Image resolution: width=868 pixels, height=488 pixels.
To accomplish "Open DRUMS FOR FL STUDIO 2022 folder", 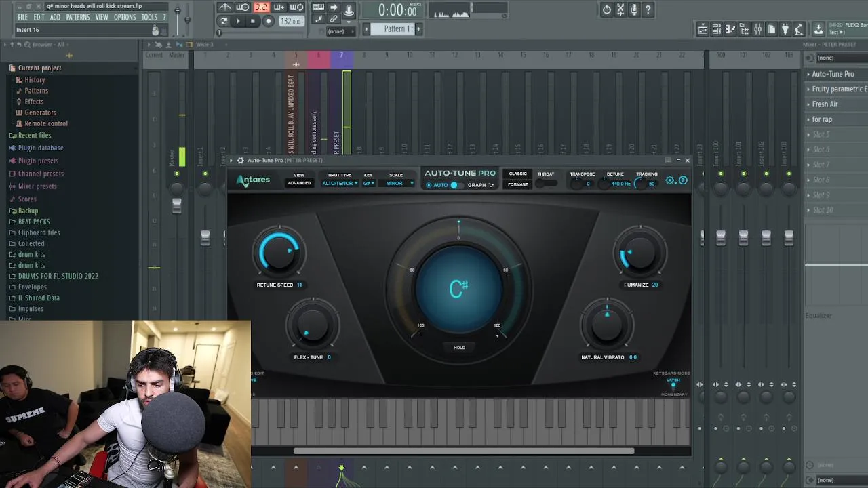I will (x=58, y=276).
